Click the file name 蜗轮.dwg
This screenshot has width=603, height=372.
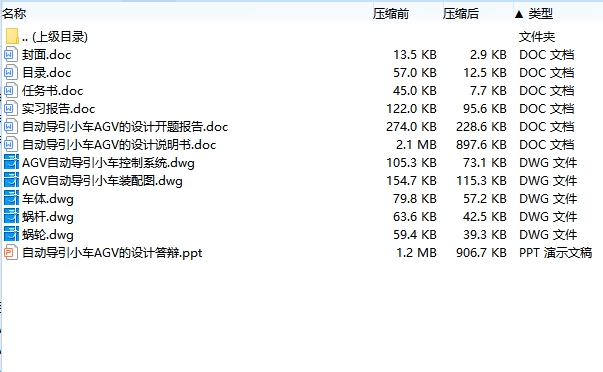[x=48, y=235]
